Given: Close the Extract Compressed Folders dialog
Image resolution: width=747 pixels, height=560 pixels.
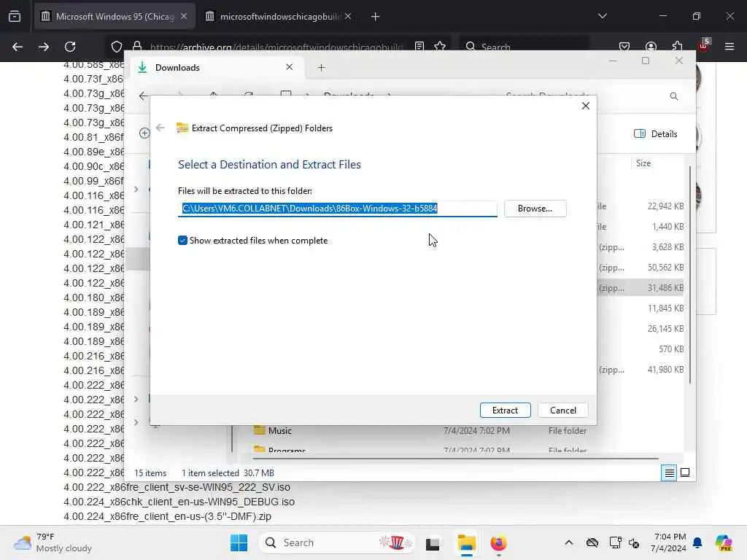Looking at the screenshot, I should click(x=586, y=106).
